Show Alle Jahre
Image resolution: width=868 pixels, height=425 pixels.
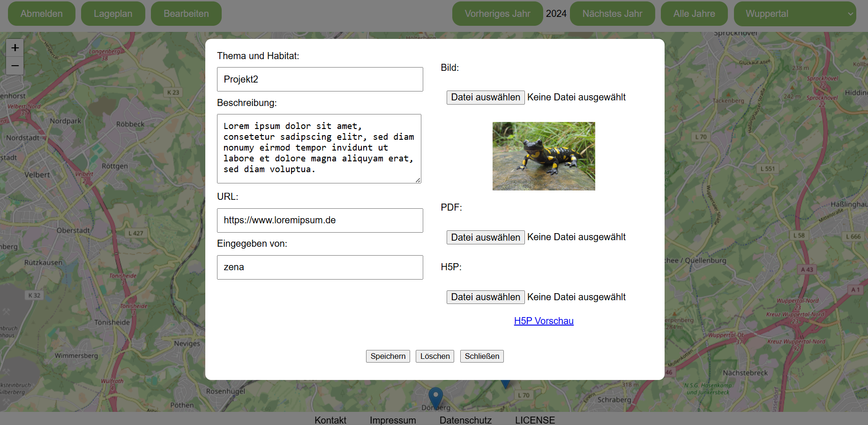[694, 14]
